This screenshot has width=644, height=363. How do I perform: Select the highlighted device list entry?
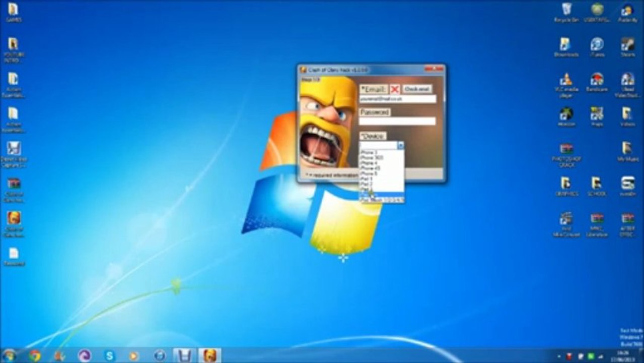point(381,195)
